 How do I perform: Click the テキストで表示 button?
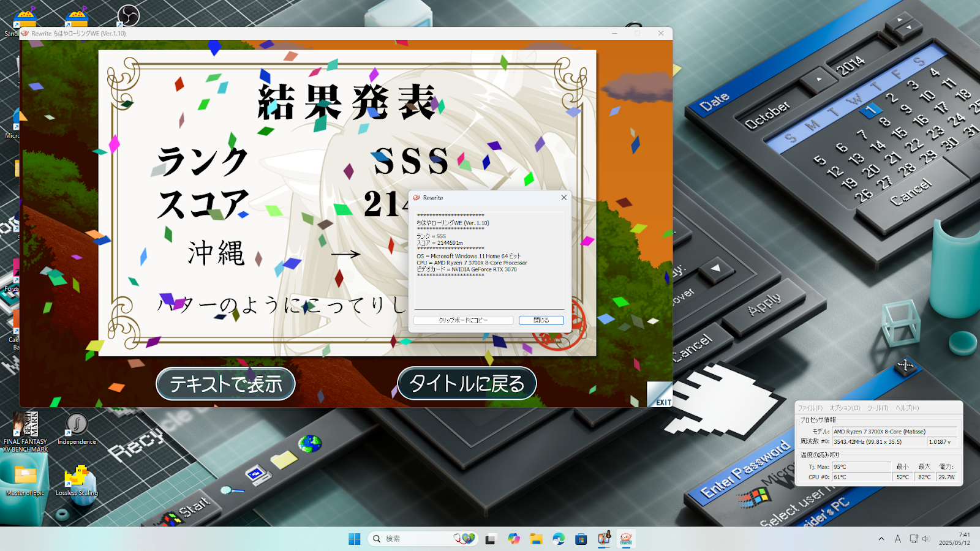point(225,384)
